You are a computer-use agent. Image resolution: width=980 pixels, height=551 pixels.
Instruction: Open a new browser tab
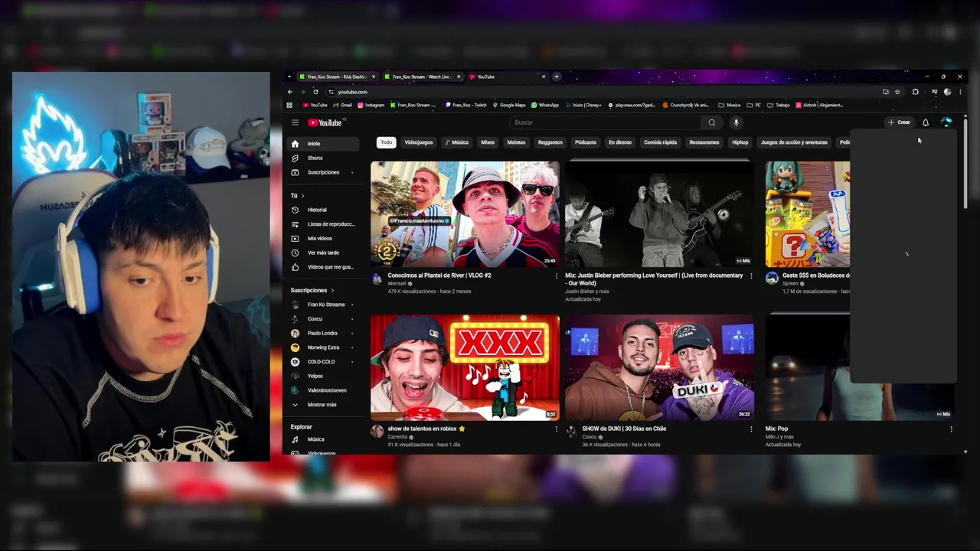557,77
